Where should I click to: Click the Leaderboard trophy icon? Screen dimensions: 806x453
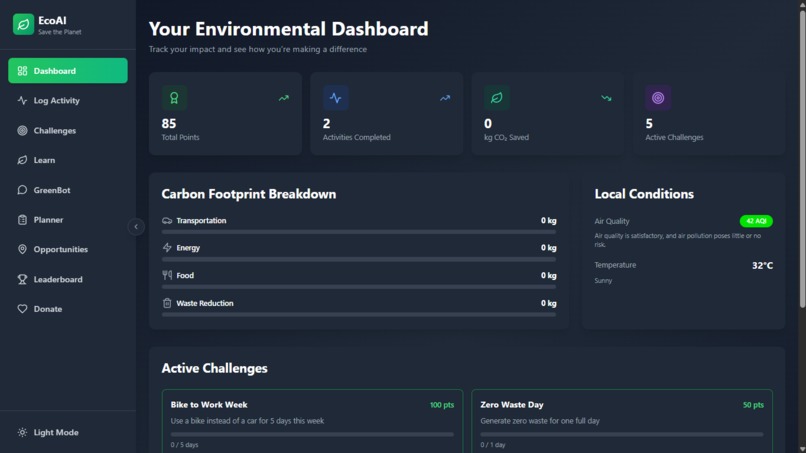coord(22,279)
